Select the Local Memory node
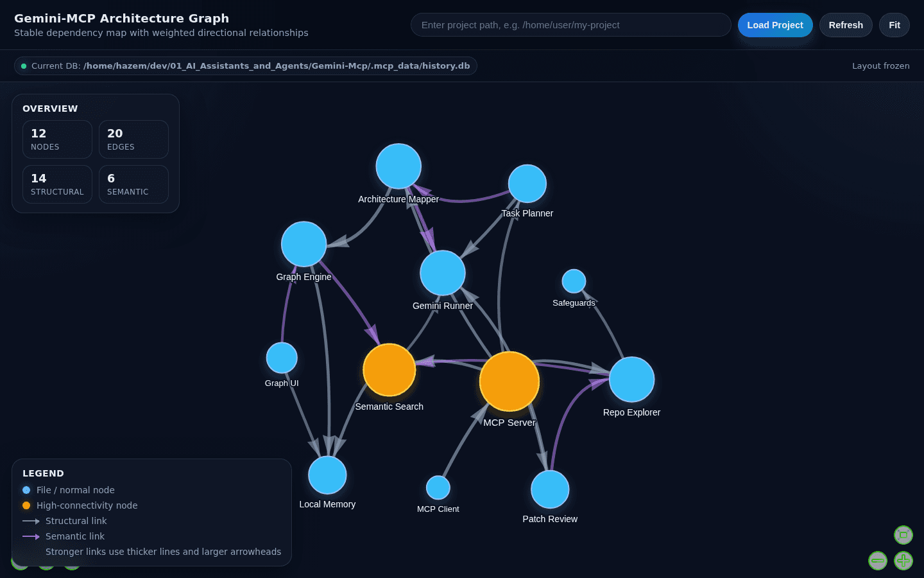Screen dimensions: 924x578 (327, 475)
